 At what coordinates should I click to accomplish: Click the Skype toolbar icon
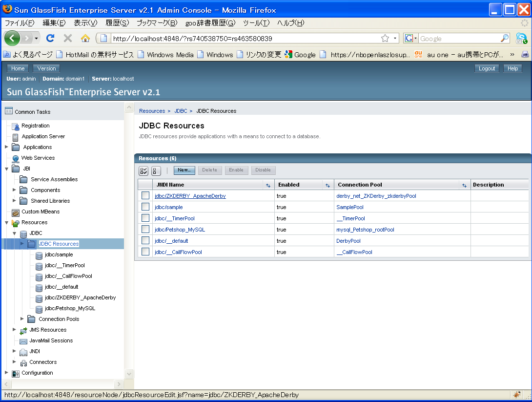(521, 39)
